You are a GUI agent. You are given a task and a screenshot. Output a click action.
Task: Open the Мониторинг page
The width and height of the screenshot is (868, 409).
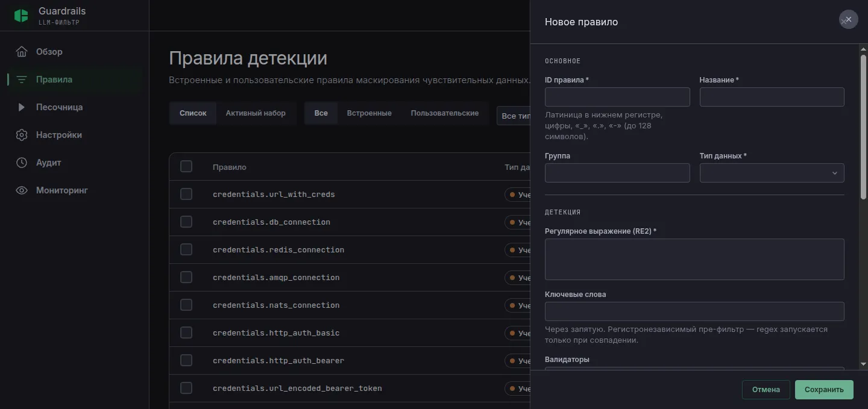(x=75, y=190)
